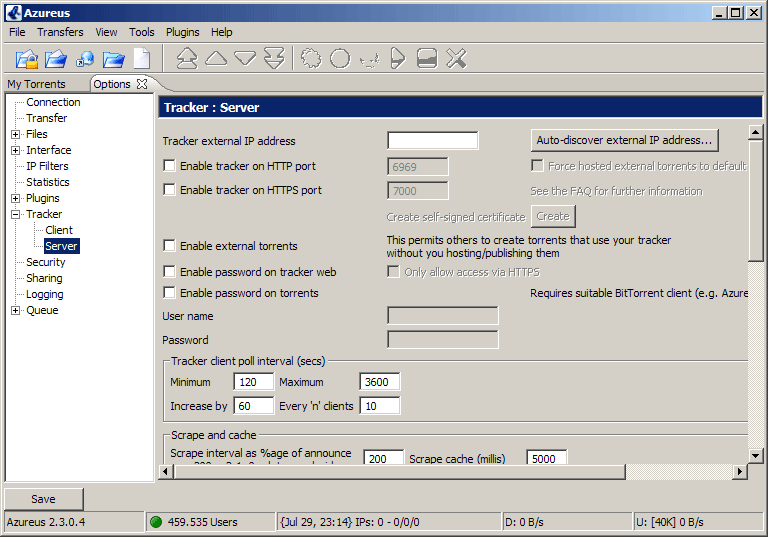The height and width of the screenshot is (537, 768).
Task: Select Transfer in options tree
Action: [x=47, y=119]
